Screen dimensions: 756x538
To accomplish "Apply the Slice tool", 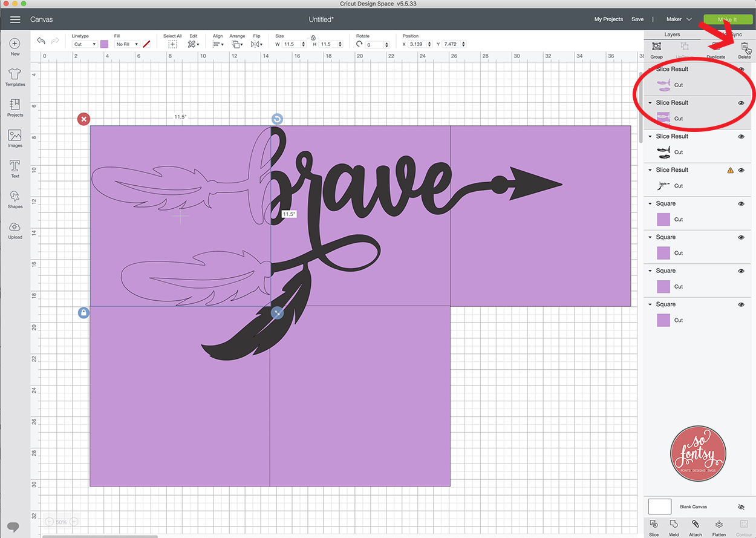I will (x=654, y=528).
